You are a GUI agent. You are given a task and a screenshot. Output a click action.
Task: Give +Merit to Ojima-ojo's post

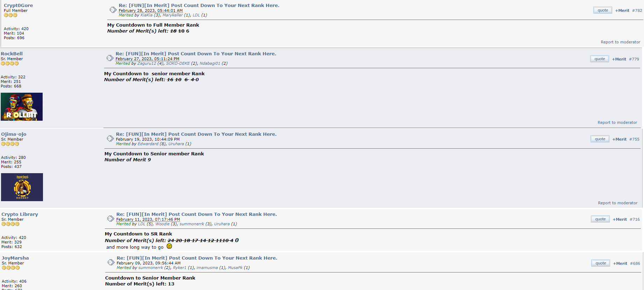click(x=619, y=139)
